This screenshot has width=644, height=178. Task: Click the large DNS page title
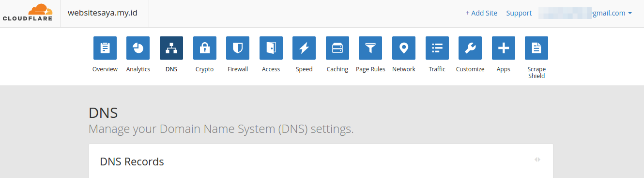103,113
